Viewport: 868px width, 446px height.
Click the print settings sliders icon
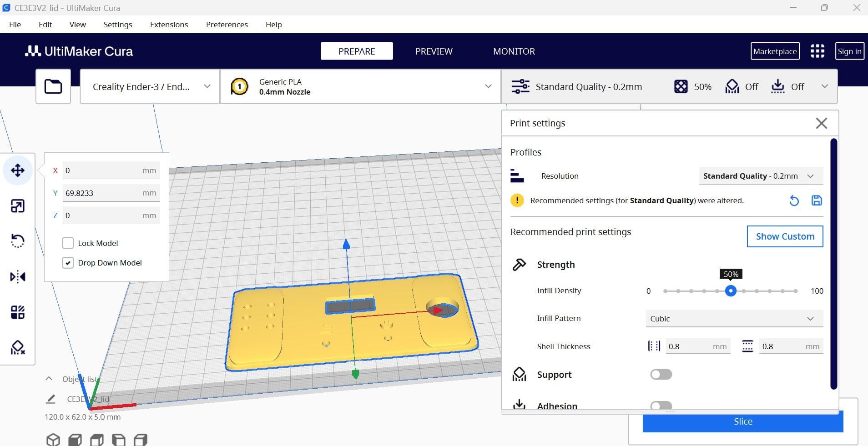click(x=520, y=86)
